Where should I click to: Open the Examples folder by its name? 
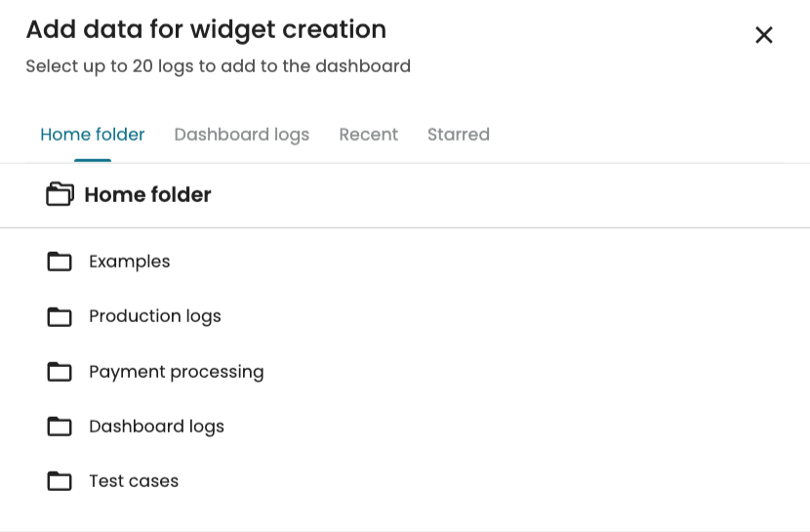point(130,262)
